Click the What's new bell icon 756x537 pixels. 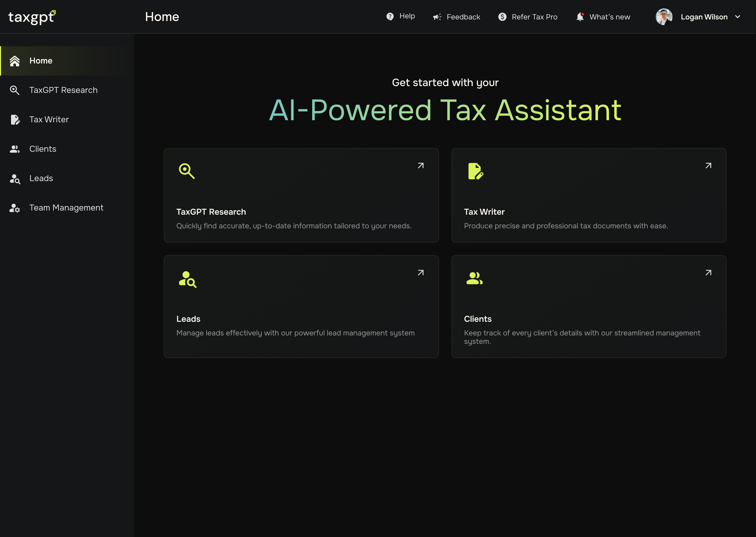coord(580,17)
